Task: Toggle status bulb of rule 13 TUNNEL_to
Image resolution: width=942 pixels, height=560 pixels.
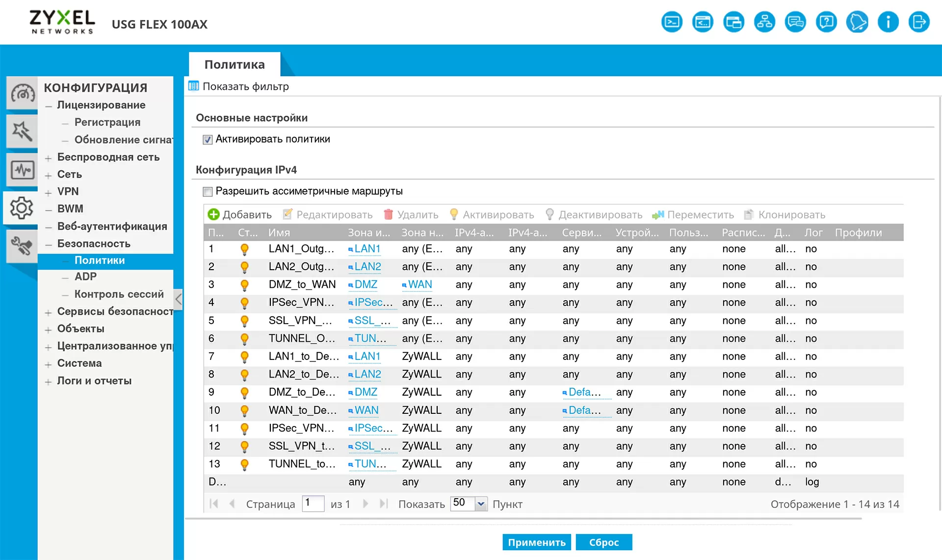Action: [244, 464]
